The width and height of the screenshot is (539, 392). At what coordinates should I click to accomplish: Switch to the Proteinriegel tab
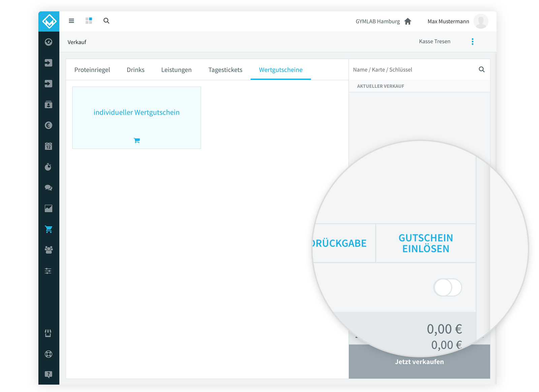tap(92, 70)
